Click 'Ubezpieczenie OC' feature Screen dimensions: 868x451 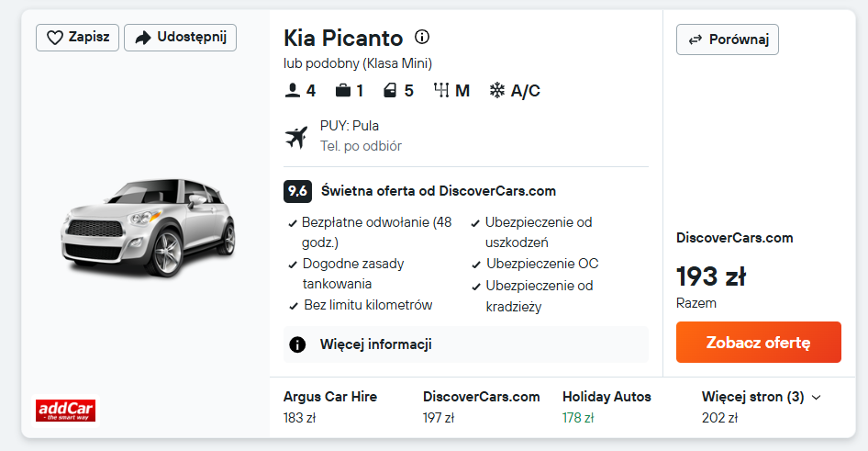(542, 264)
